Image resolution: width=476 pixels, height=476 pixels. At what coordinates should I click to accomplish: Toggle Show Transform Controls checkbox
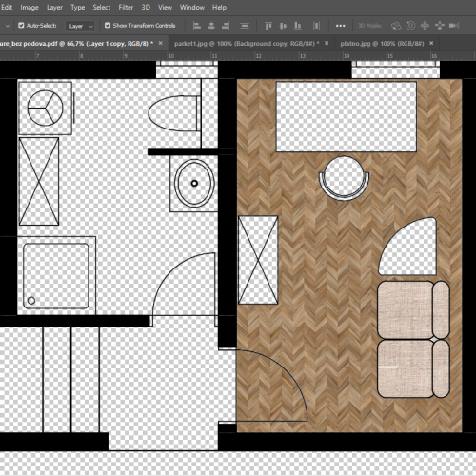coord(108,26)
